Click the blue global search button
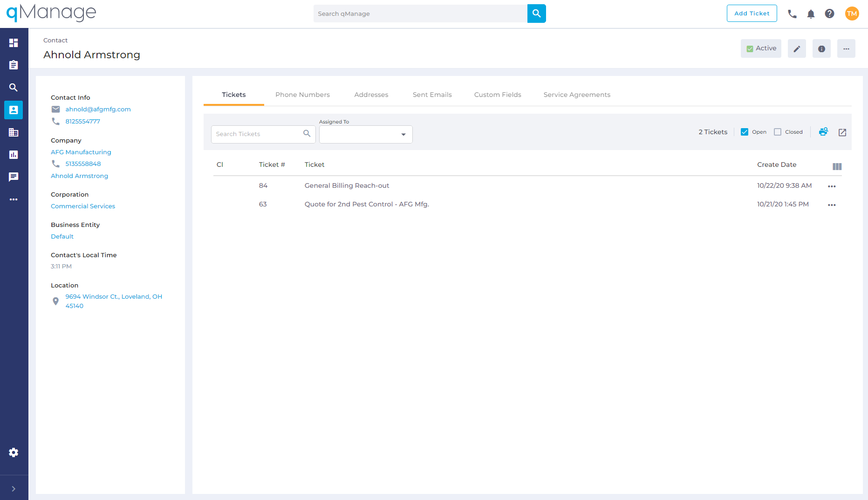868x500 pixels. [536, 14]
